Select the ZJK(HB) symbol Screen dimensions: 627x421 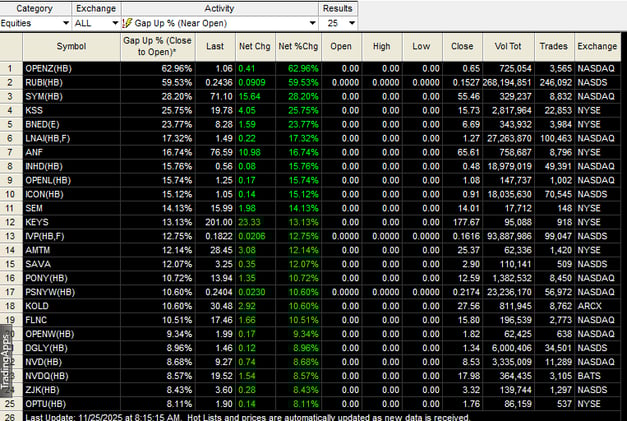click(x=42, y=390)
